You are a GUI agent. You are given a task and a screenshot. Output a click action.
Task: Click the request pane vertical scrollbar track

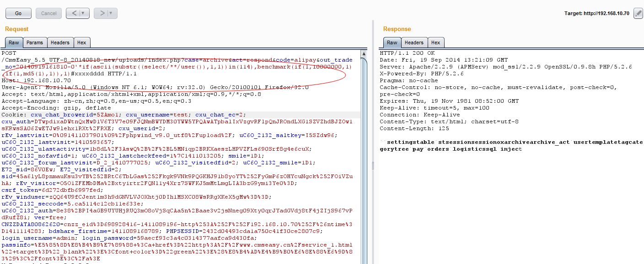click(x=364, y=183)
